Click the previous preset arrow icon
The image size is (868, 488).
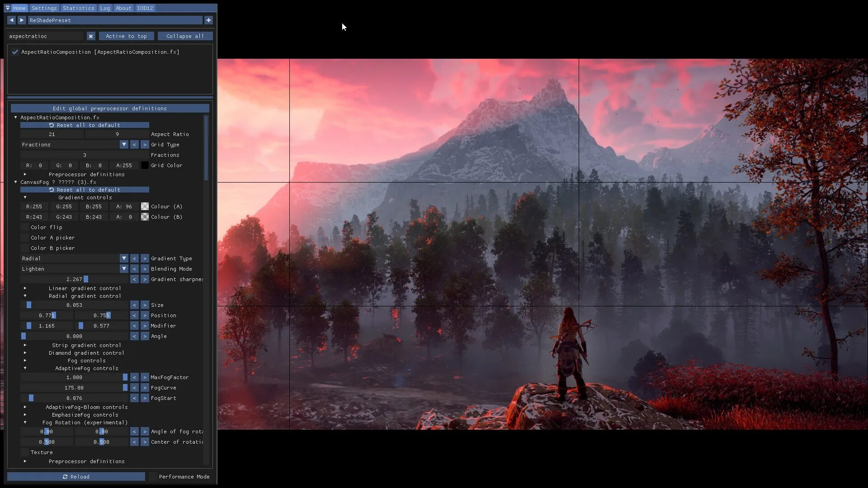(11, 20)
